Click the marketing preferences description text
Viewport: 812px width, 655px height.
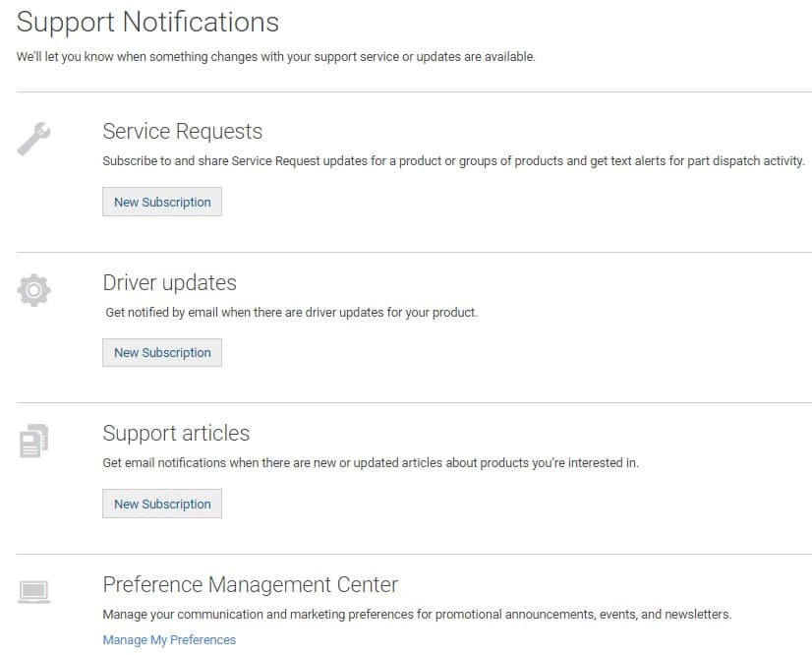(417, 614)
